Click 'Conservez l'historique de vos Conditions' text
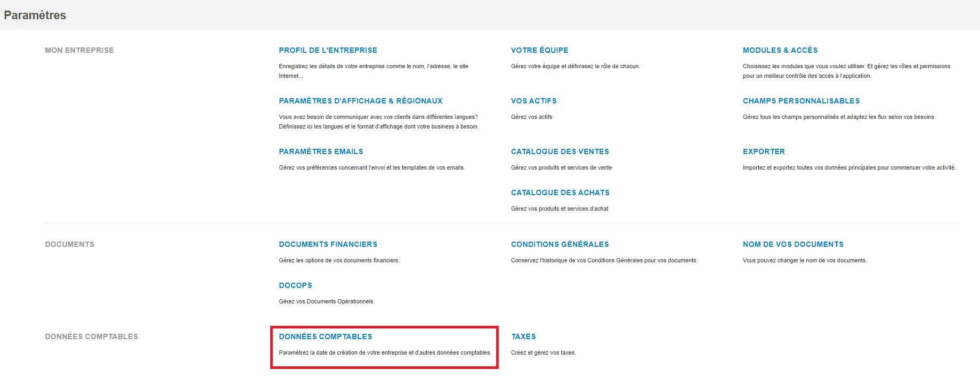The height and width of the screenshot is (385, 980). (x=604, y=260)
